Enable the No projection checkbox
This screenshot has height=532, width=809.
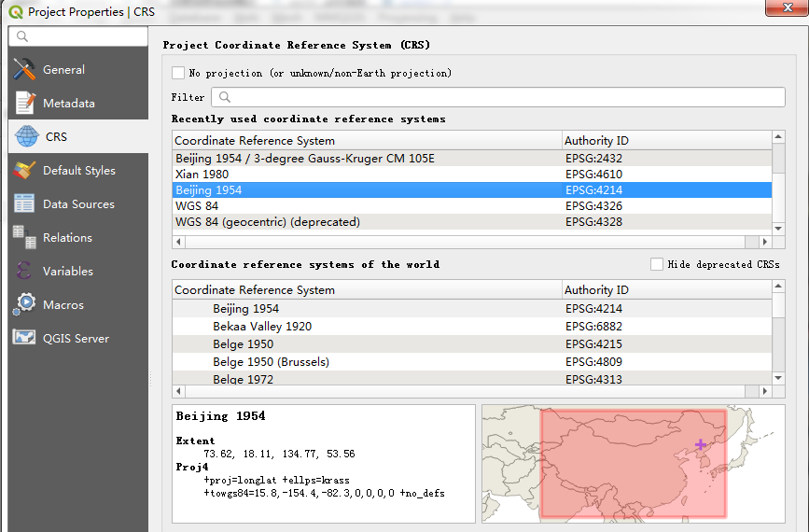tap(178, 73)
